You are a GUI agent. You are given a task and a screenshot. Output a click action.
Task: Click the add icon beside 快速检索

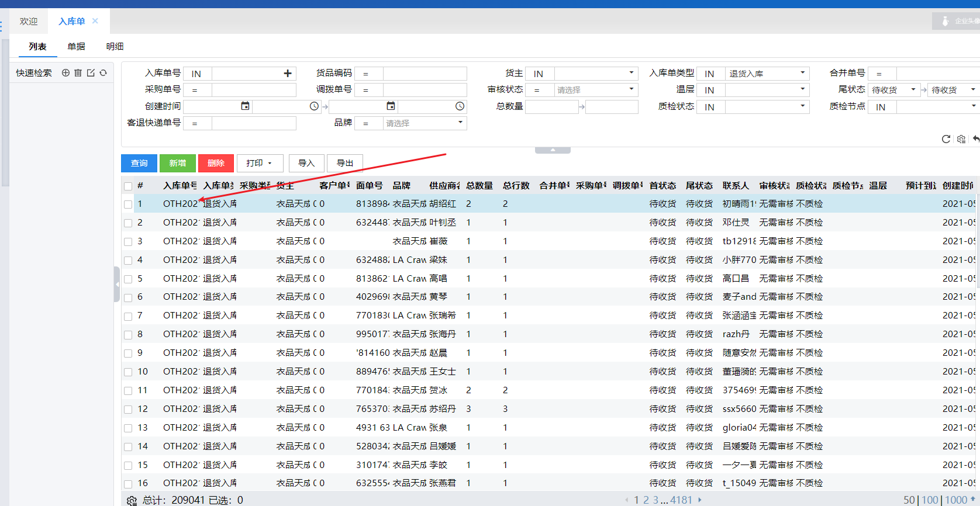tap(65, 73)
